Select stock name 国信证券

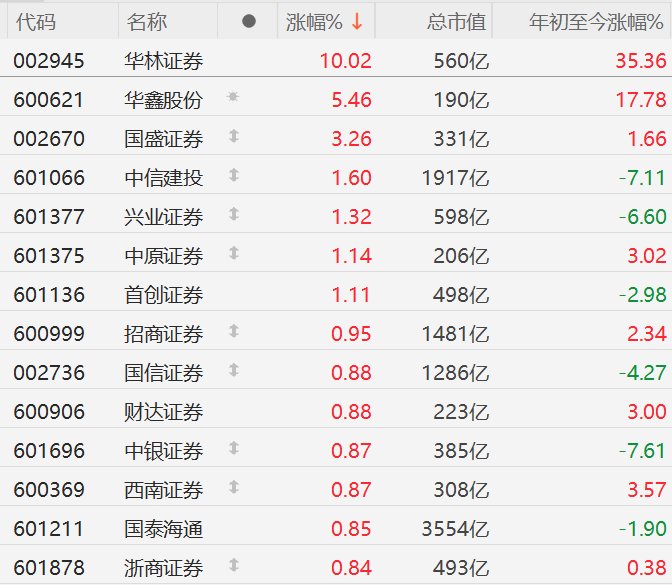pos(164,373)
